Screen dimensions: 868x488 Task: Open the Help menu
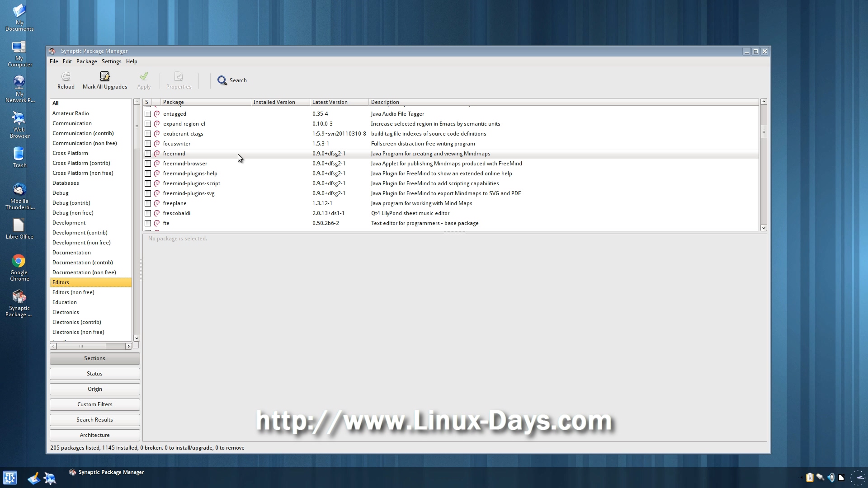[132, 61]
